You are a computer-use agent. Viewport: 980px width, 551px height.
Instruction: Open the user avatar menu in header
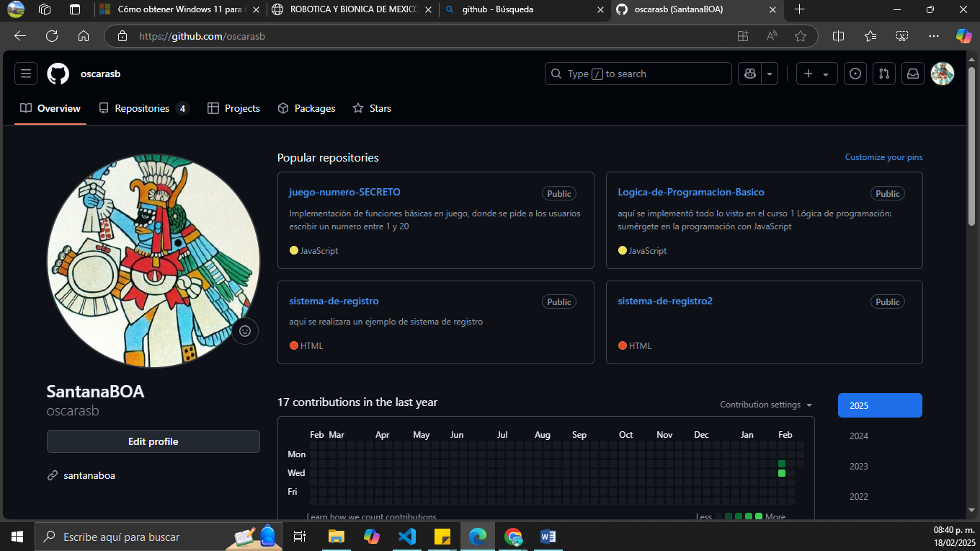(x=943, y=74)
